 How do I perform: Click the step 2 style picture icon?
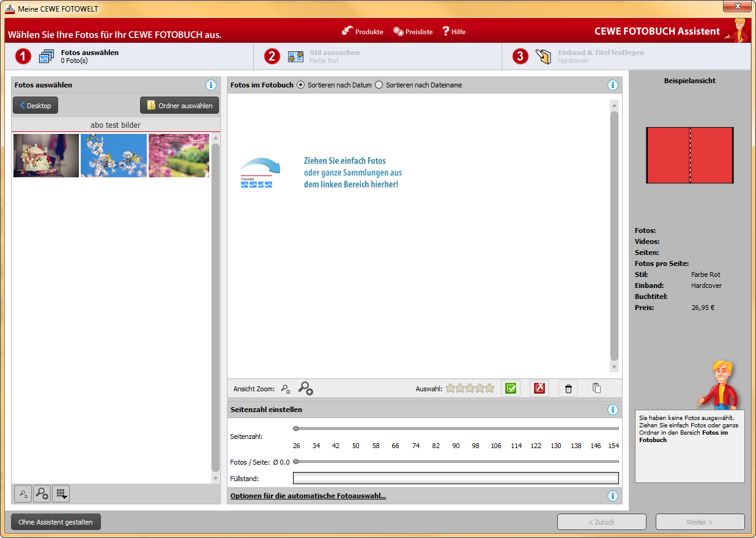(x=296, y=56)
